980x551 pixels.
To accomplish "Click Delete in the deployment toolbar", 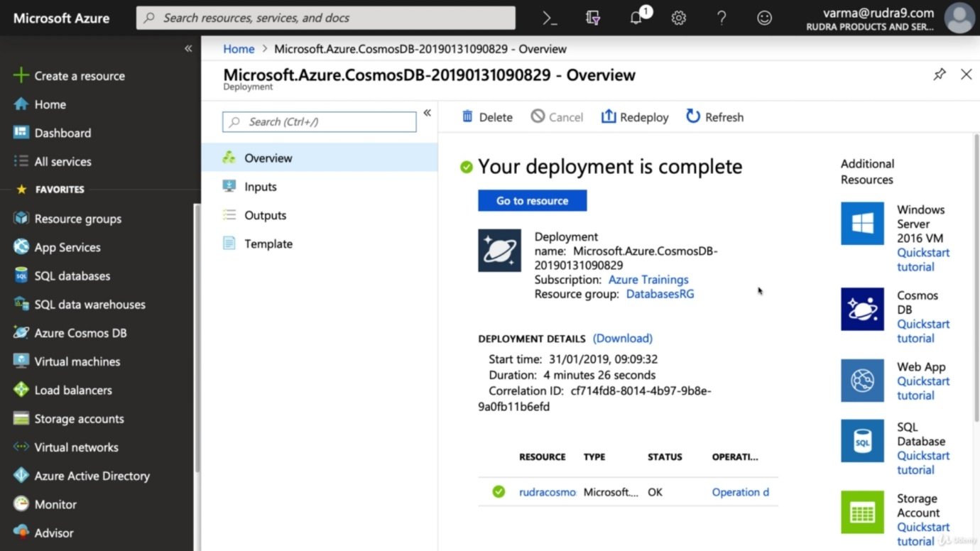I will tap(487, 117).
